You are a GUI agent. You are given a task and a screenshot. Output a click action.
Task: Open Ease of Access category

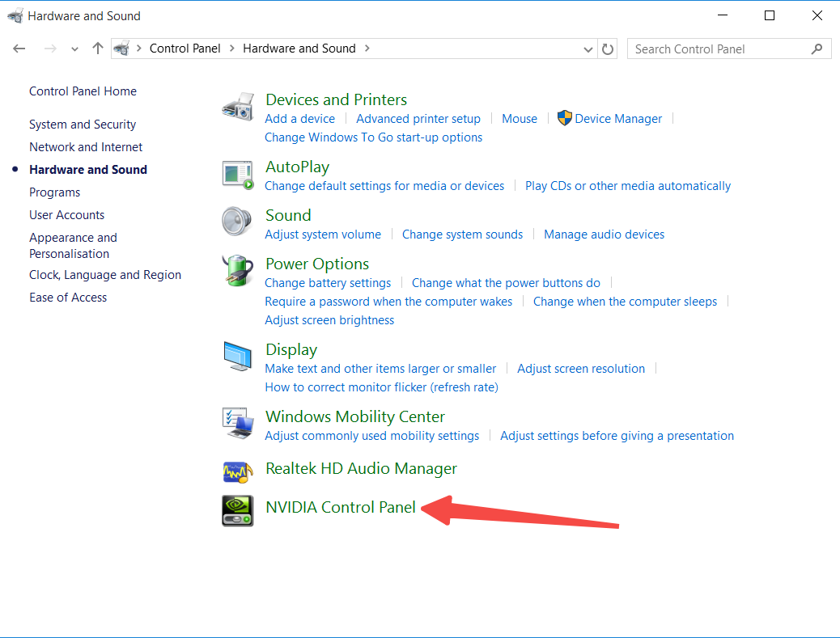pyautogui.click(x=68, y=297)
